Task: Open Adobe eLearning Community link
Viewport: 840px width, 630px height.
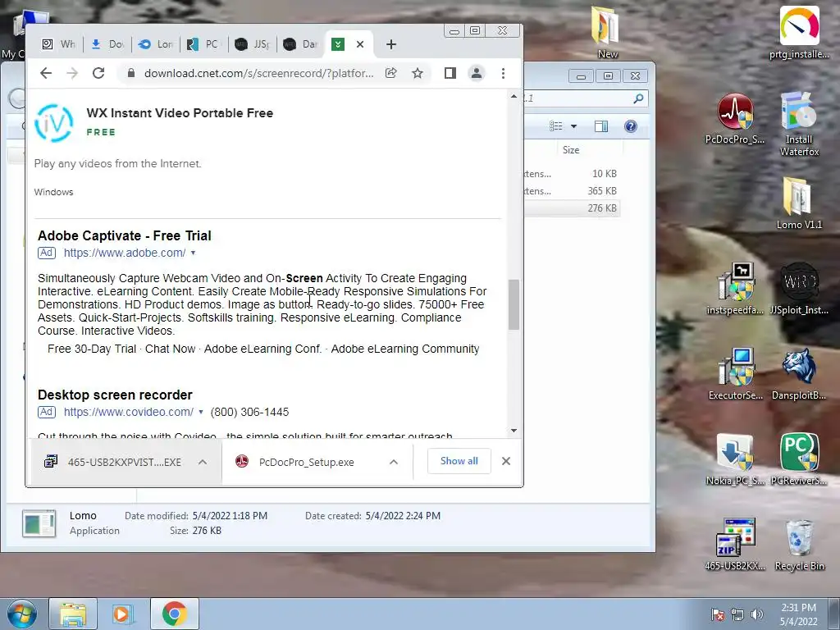Action: tap(405, 349)
